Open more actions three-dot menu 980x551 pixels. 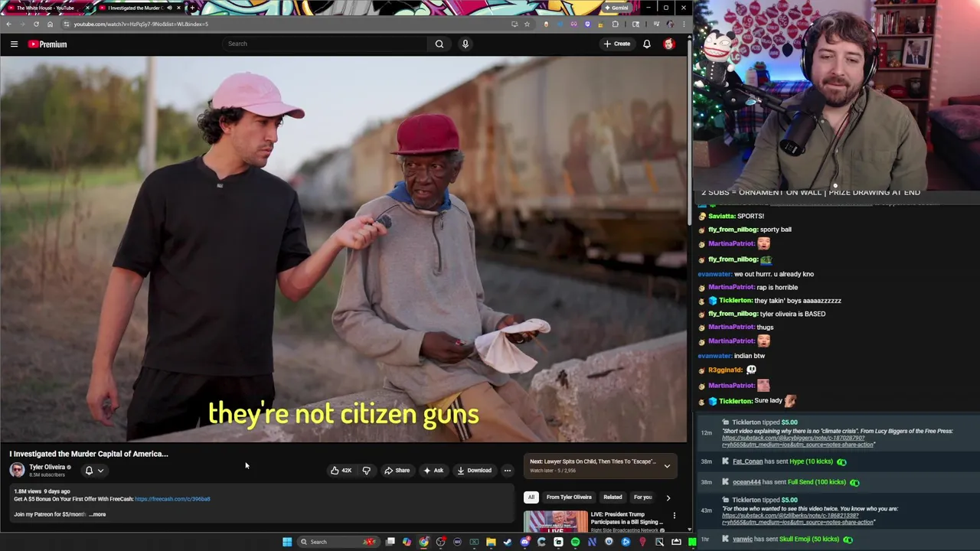(x=507, y=471)
